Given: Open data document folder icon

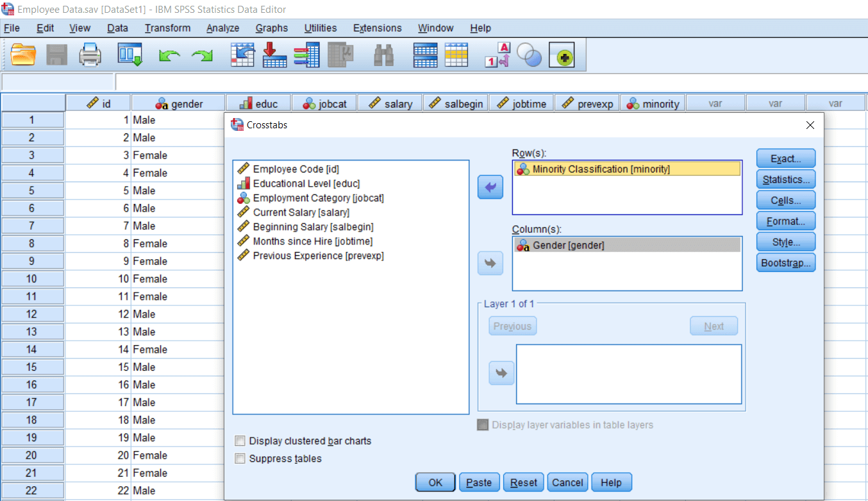Looking at the screenshot, I should 24,55.
